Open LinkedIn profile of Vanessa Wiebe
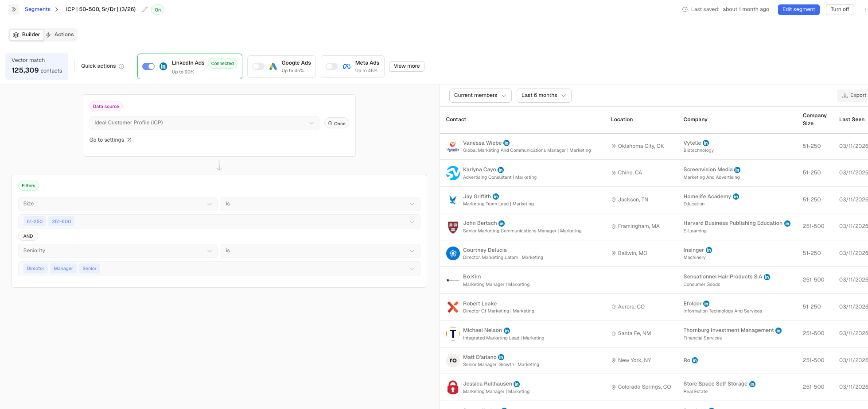This screenshot has height=409, width=868. point(506,143)
